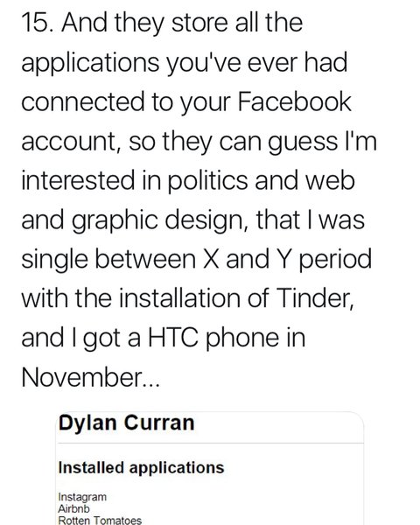Click the word politics in the paragraph
420x525 pixels.
(207, 181)
